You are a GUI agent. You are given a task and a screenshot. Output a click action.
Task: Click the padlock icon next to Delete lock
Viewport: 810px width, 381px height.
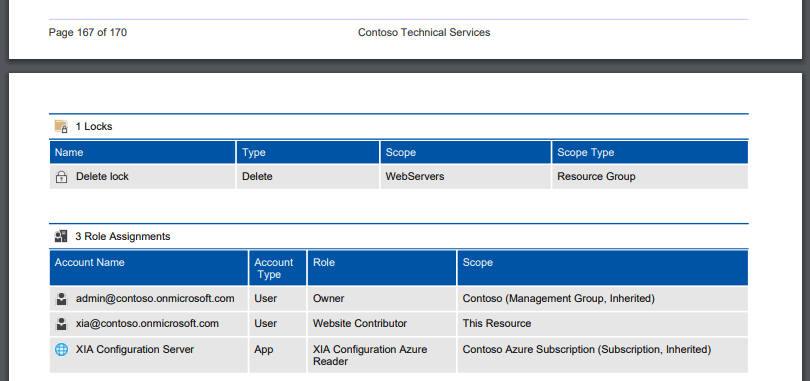61,177
